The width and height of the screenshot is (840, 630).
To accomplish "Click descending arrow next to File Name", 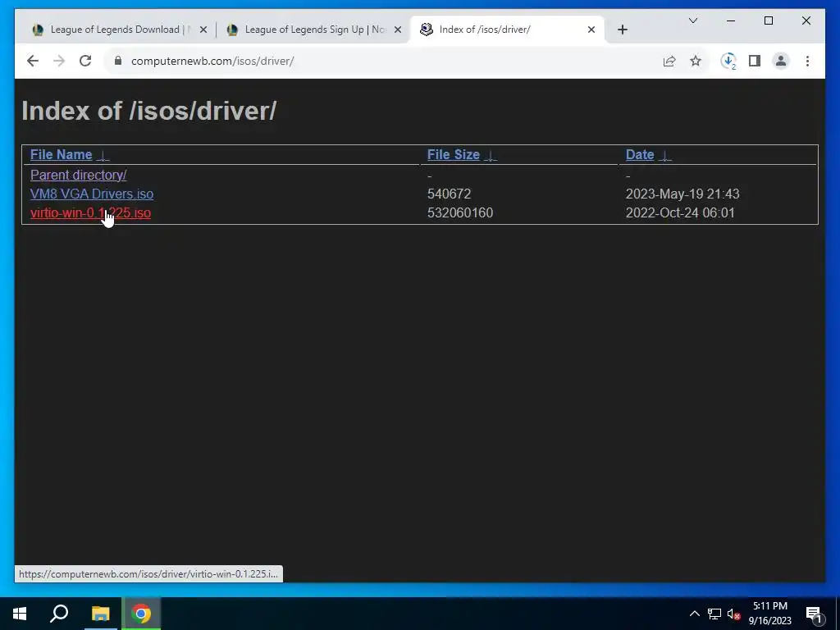I will coord(103,156).
